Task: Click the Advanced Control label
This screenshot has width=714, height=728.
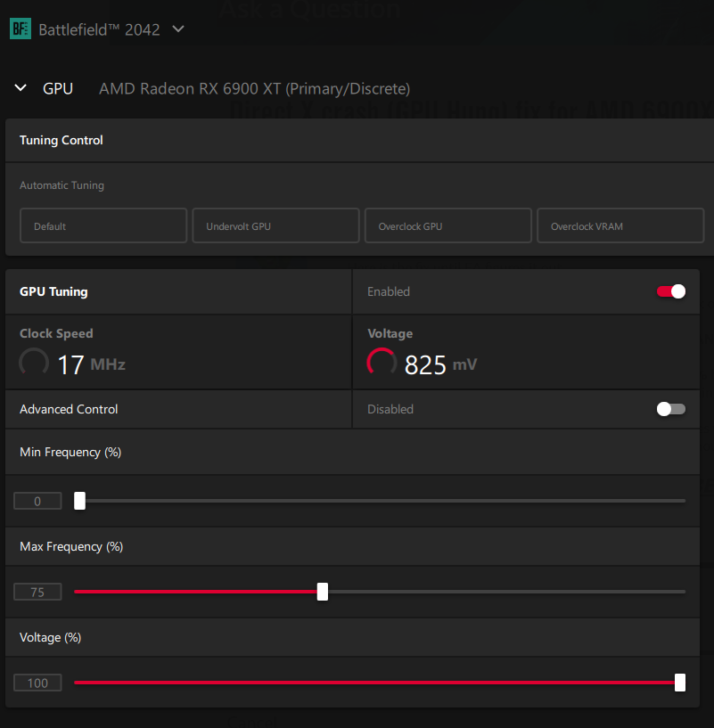Action: click(x=69, y=409)
